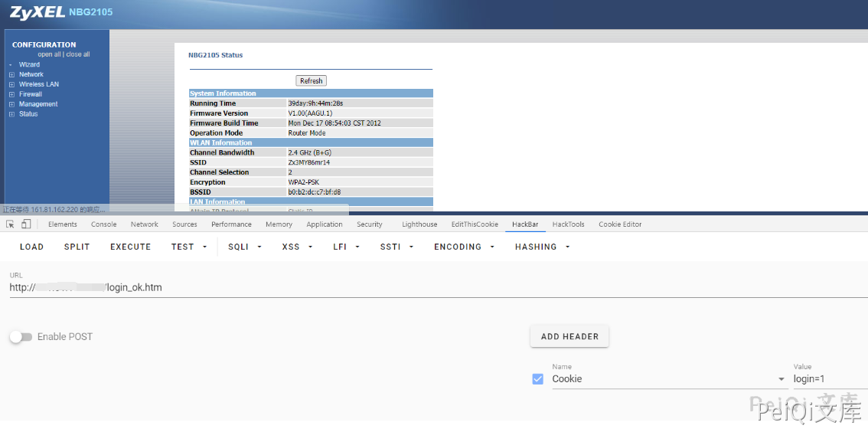Screen dimensions: 868x432
Task: Open the header Name dropdown
Action: 781,379
